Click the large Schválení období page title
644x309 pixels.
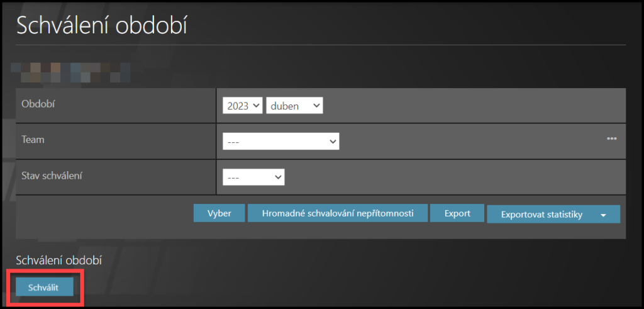pos(102,27)
